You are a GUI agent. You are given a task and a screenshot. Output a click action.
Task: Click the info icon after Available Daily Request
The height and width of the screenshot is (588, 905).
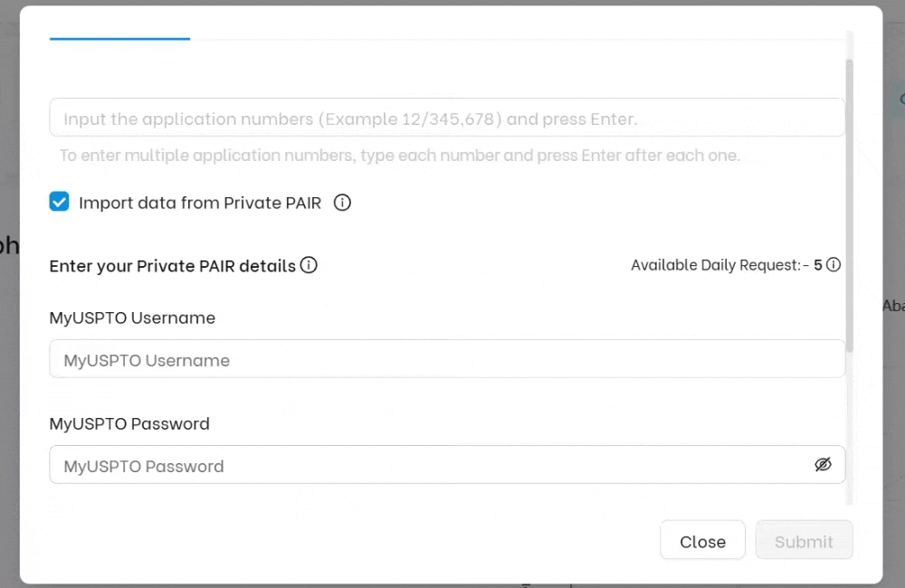pos(834,264)
